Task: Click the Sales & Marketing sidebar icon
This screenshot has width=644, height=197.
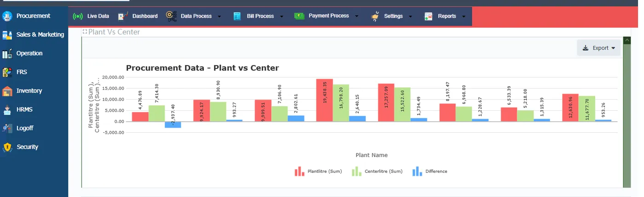Action: pyautogui.click(x=6, y=35)
